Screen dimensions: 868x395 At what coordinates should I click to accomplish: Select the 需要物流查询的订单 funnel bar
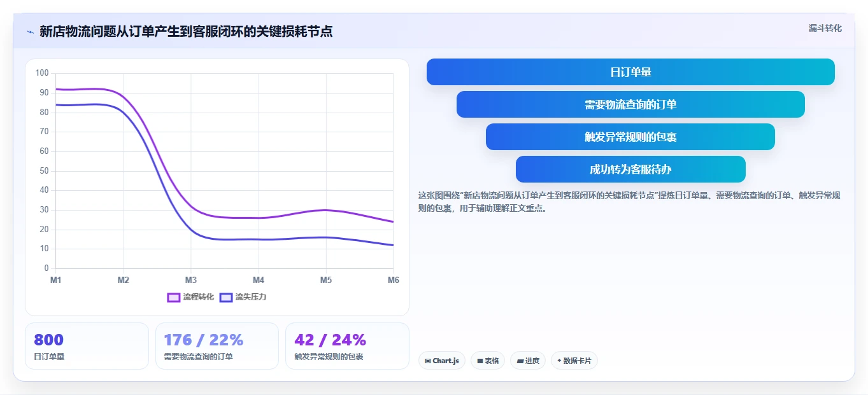click(x=630, y=104)
